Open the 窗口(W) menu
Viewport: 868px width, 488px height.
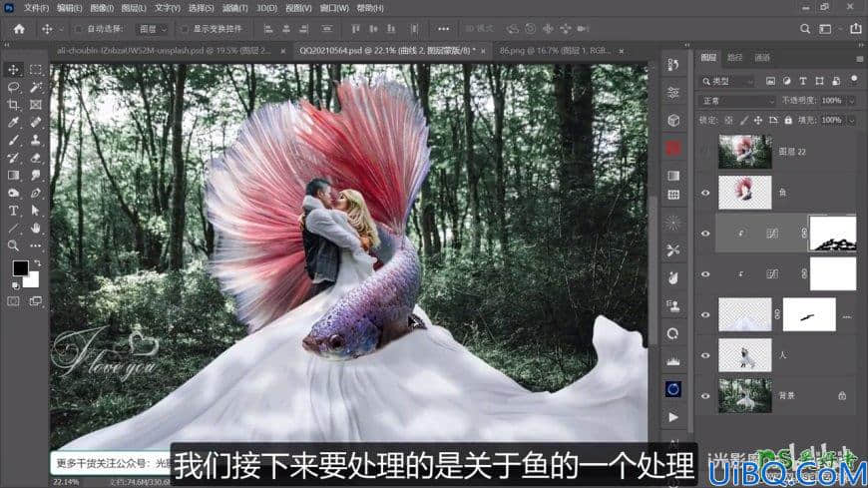(x=334, y=8)
